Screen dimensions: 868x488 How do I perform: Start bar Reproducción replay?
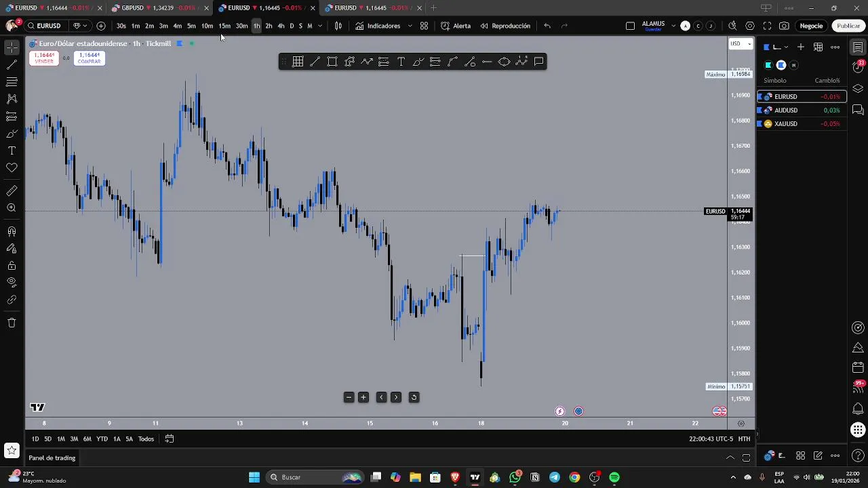click(505, 26)
